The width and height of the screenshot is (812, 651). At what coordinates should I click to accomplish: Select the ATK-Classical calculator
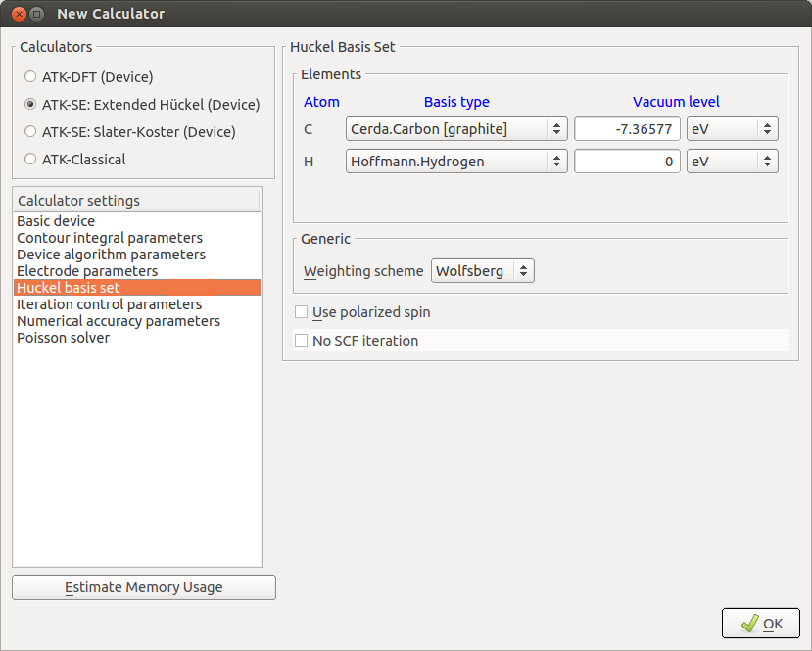point(29,159)
